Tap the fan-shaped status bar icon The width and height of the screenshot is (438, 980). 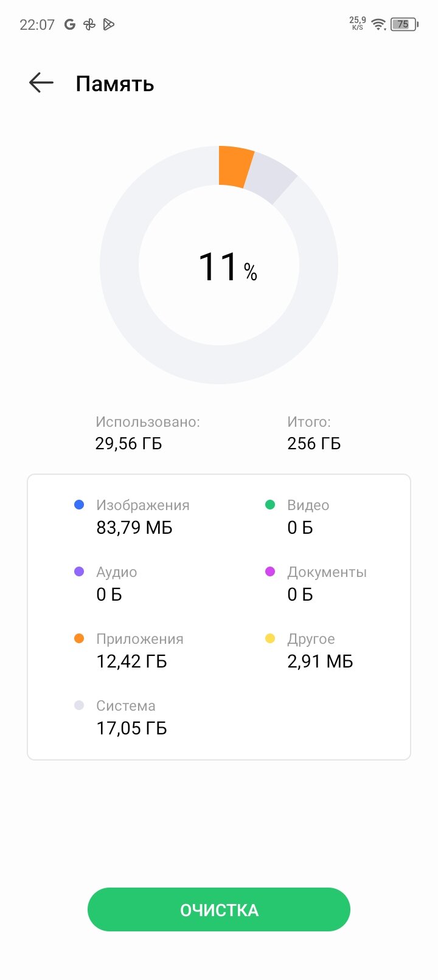(89, 24)
